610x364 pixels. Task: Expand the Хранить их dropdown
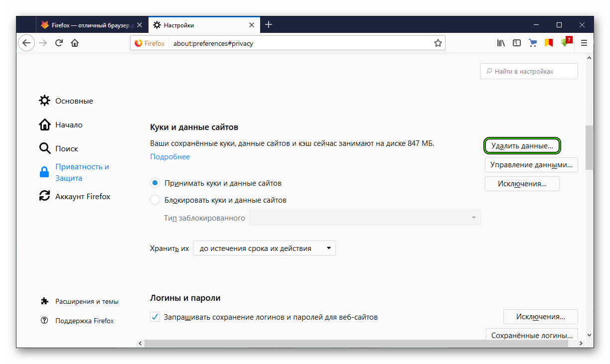click(264, 248)
